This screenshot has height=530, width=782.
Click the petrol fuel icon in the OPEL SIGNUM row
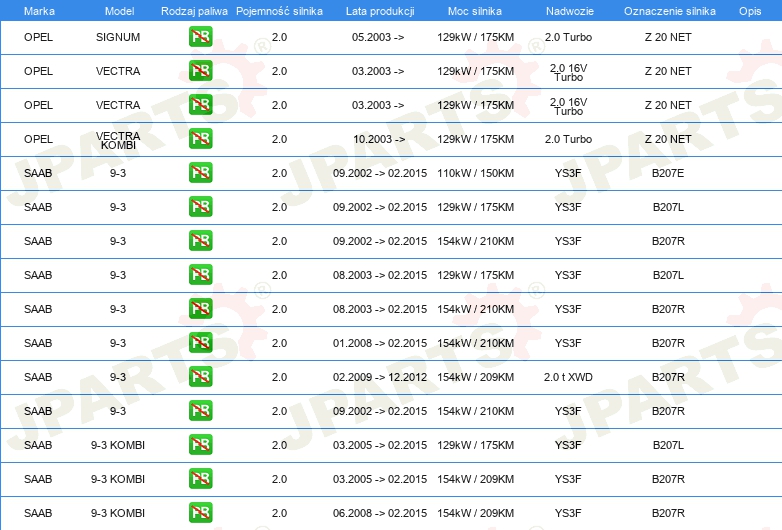200,36
